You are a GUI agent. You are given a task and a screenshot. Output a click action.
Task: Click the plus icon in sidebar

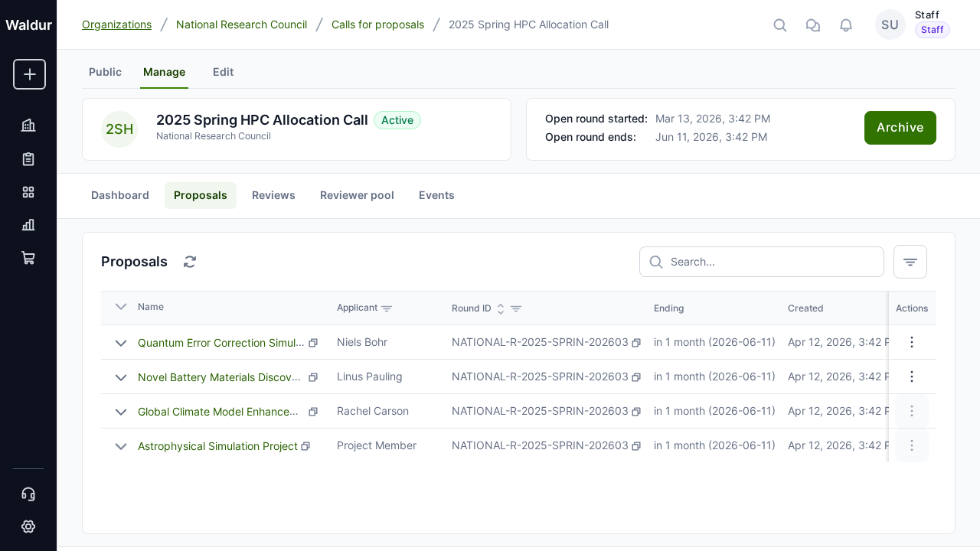click(29, 74)
